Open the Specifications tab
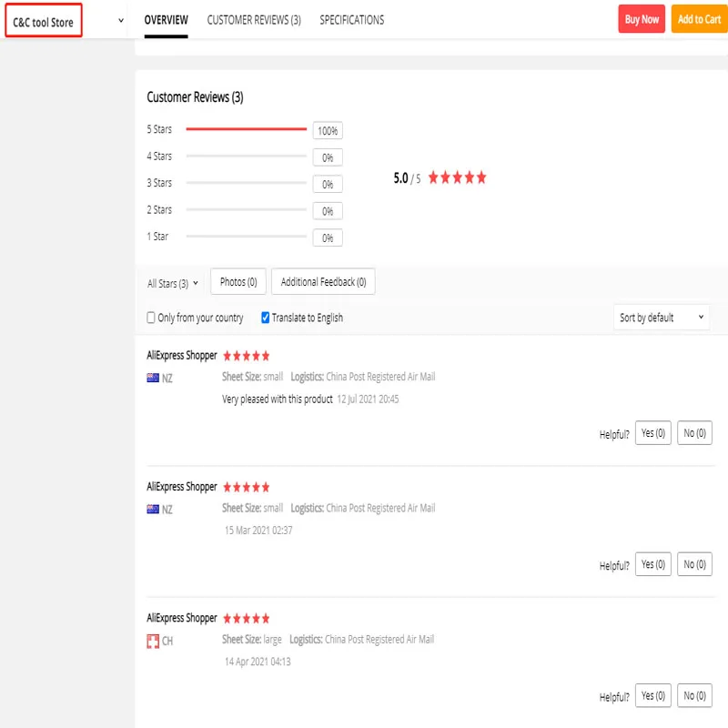This screenshot has width=728, height=728. 351,20
